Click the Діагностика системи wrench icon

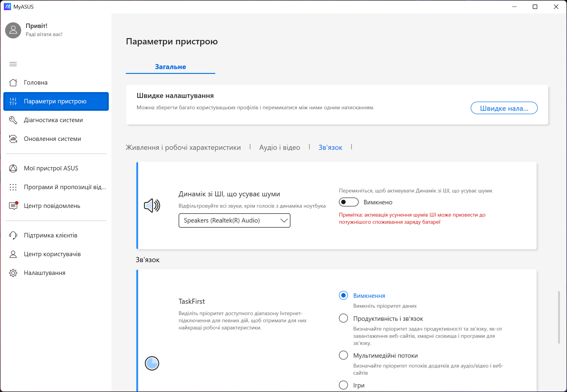click(13, 120)
